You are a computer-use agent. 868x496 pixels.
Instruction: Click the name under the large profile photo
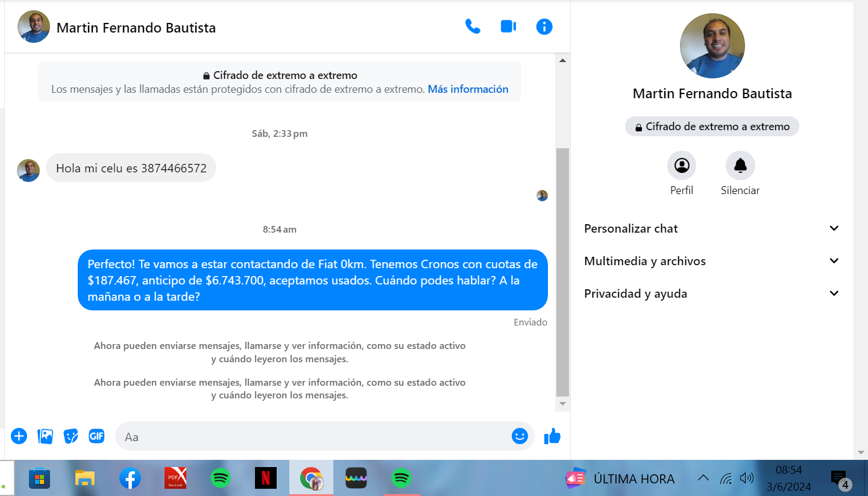712,94
